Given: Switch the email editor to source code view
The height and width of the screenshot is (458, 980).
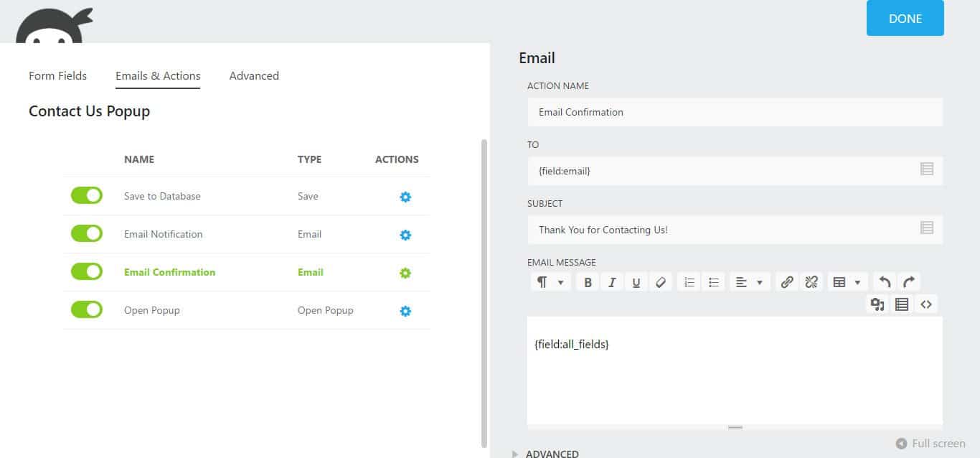Looking at the screenshot, I should pyautogui.click(x=926, y=304).
